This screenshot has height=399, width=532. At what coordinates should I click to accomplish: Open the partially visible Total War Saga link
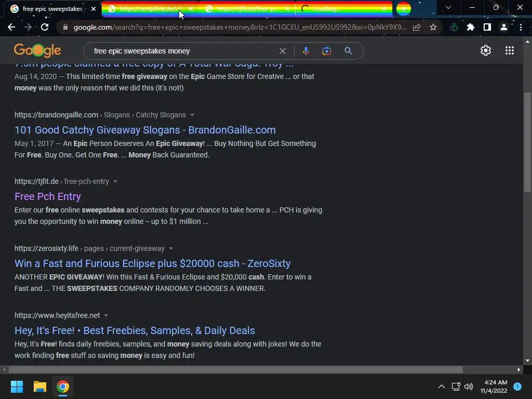tap(154, 65)
